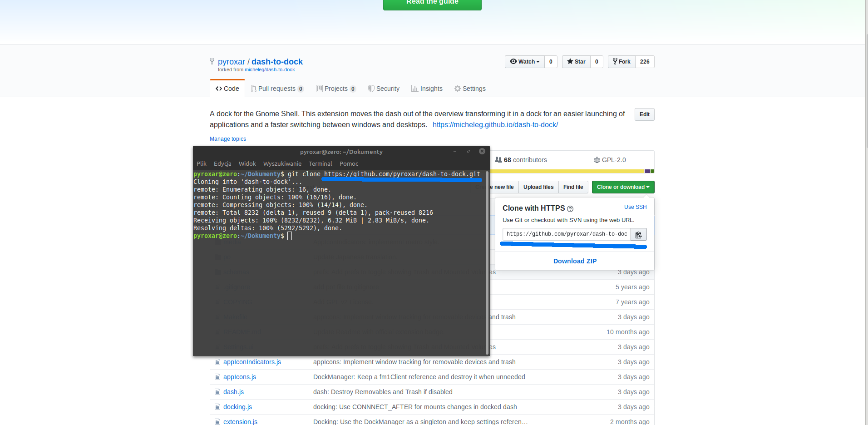Star the repository
This screenshot has height=425, width=868.
(576, 62)
